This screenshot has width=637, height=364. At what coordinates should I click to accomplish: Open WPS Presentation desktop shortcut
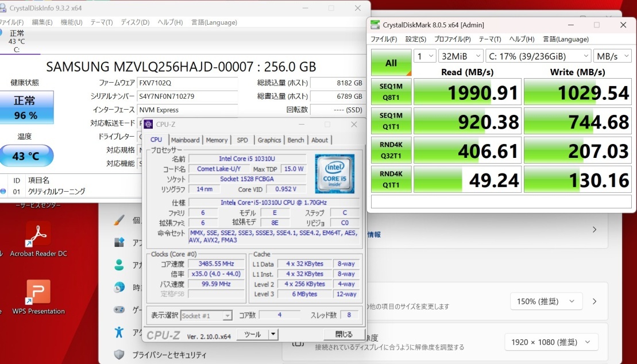(x=38, y=297)
